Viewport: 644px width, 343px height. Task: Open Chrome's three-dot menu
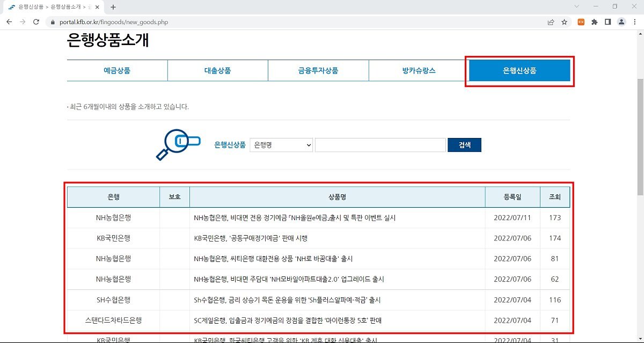click(x=634, y=22)
